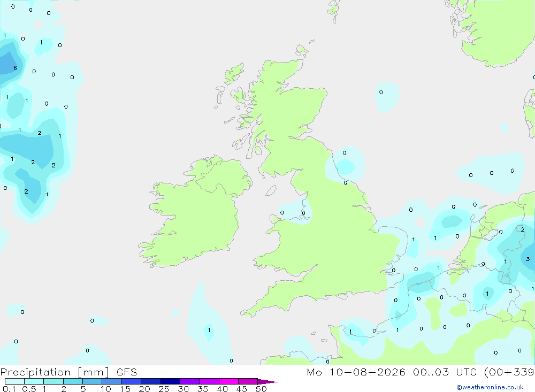The image size is (535, 392).
Task: Click the 15–20 mm legend swatch
Action: pyautogui.click(x=132, y=381)
